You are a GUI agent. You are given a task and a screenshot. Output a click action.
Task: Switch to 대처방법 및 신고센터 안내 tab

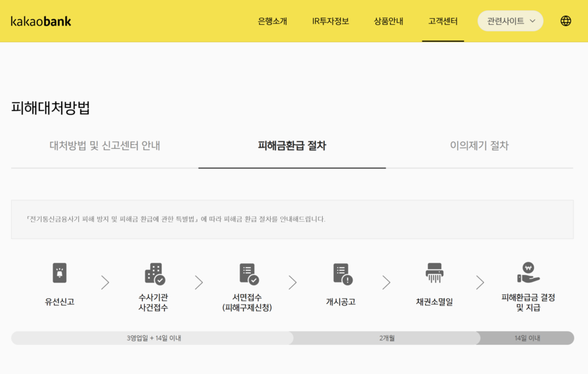[x=105, y=145]
